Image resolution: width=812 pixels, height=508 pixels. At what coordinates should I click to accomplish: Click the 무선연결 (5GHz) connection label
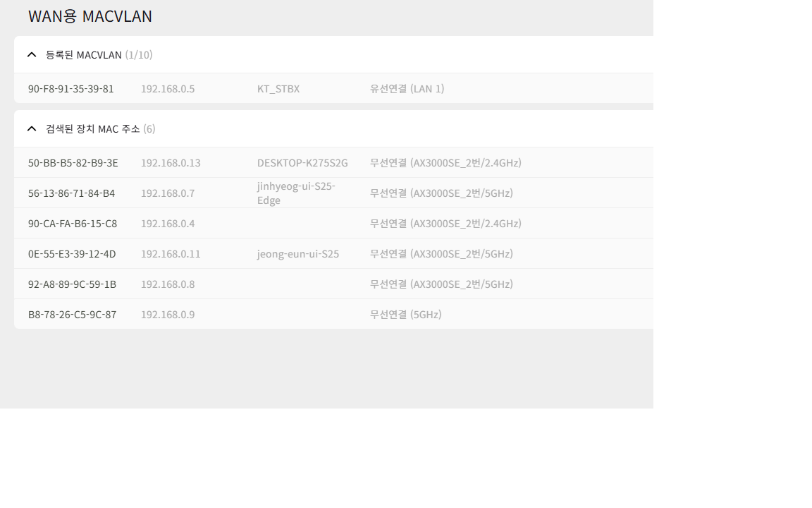point(405,314)
